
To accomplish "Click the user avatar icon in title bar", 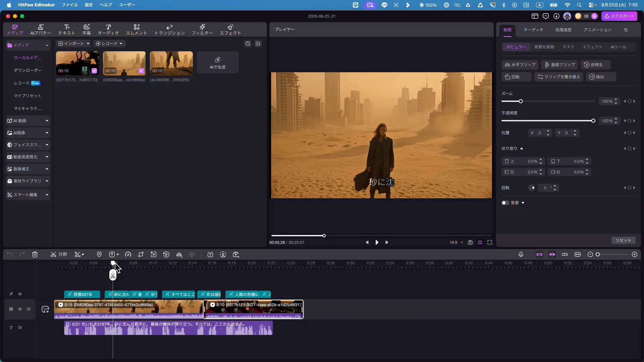I will pos(567,16).
